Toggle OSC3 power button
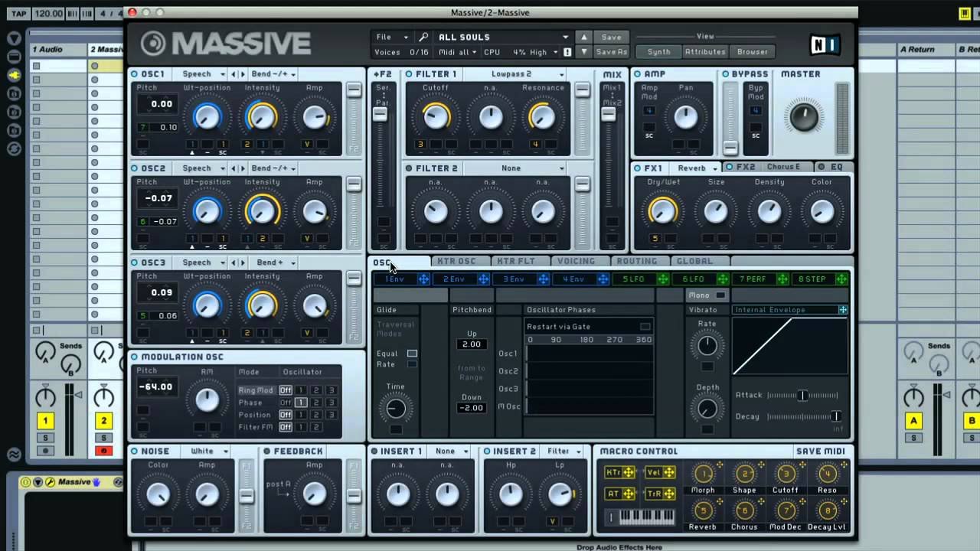 (135, 262)
